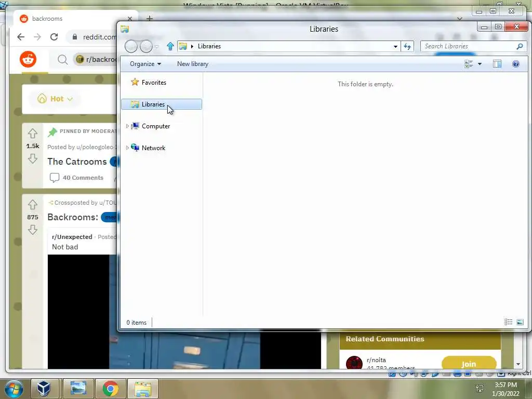Open recent pages dropdown beside navigation buttons

pyautogui.click(x=156, y=47)
